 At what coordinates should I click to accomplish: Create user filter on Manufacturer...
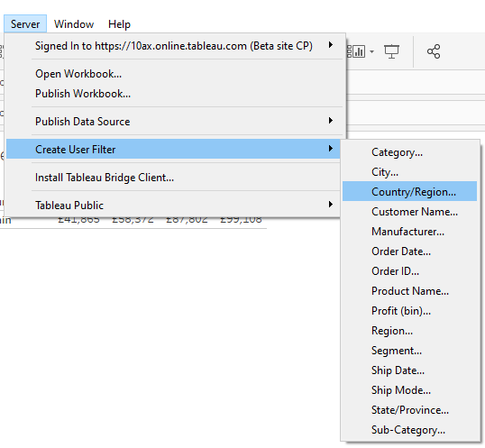tap(409, 232)
